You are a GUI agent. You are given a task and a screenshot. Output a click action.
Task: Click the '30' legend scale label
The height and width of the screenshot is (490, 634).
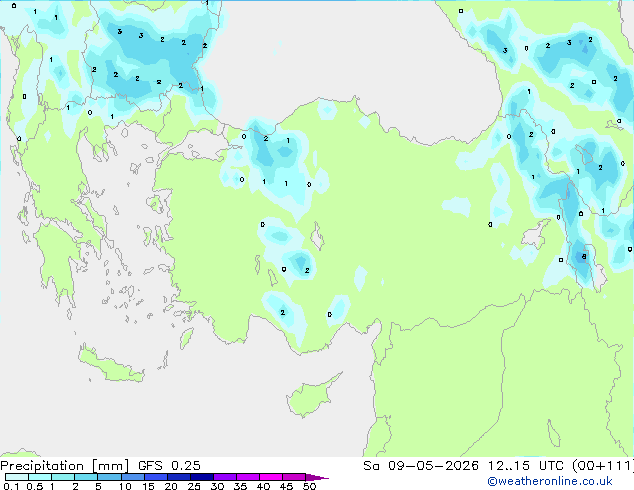pyautogui.click(x=217, y=486)
